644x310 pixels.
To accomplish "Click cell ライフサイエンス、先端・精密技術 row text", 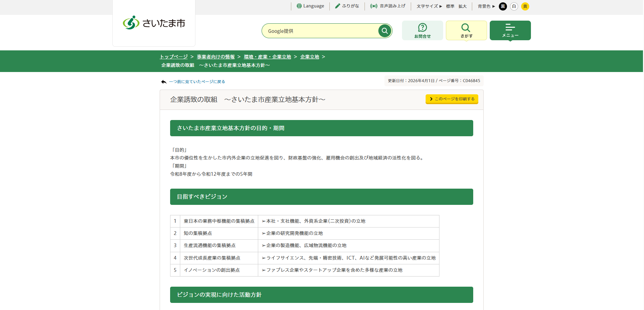I will [349, 258].
